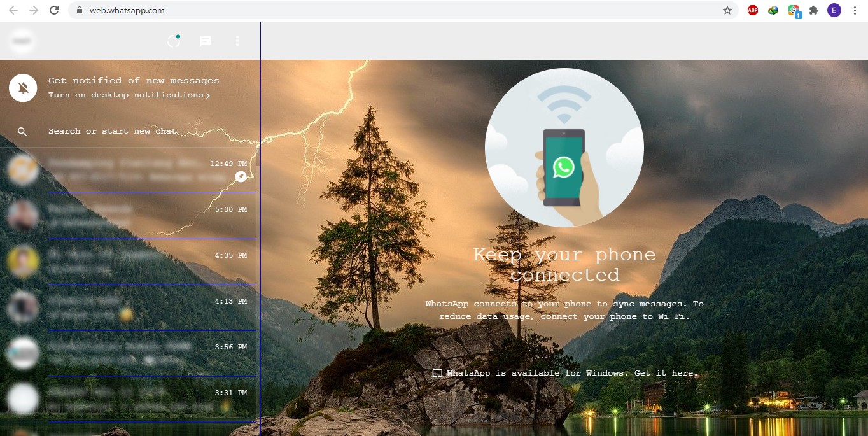This screenshot has width=868, height=436.
Task: Reload the page with the refresh button
Action: [54, 10]
